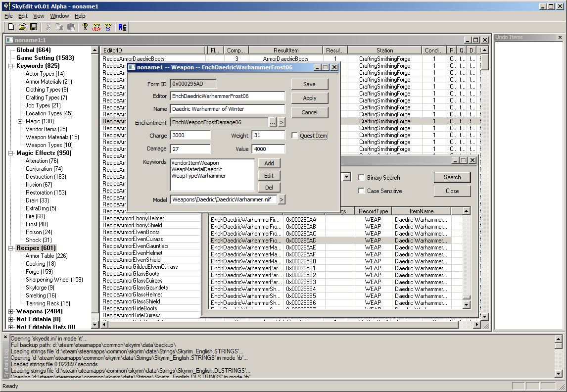Click the Save floppy disk toolbar icon

(34, 27)
